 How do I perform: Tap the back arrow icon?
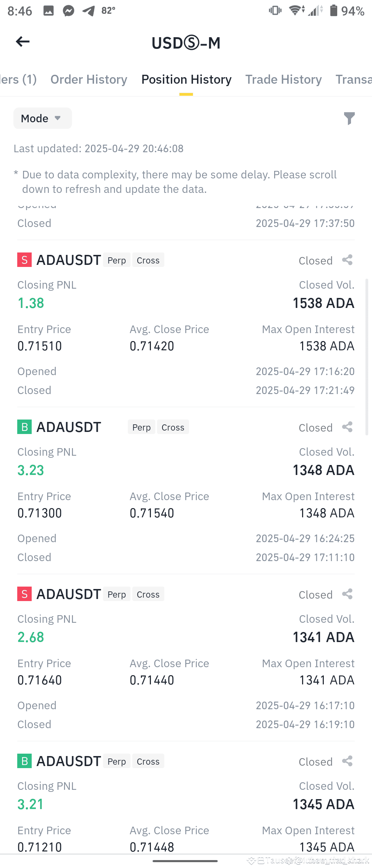[23, 42]
